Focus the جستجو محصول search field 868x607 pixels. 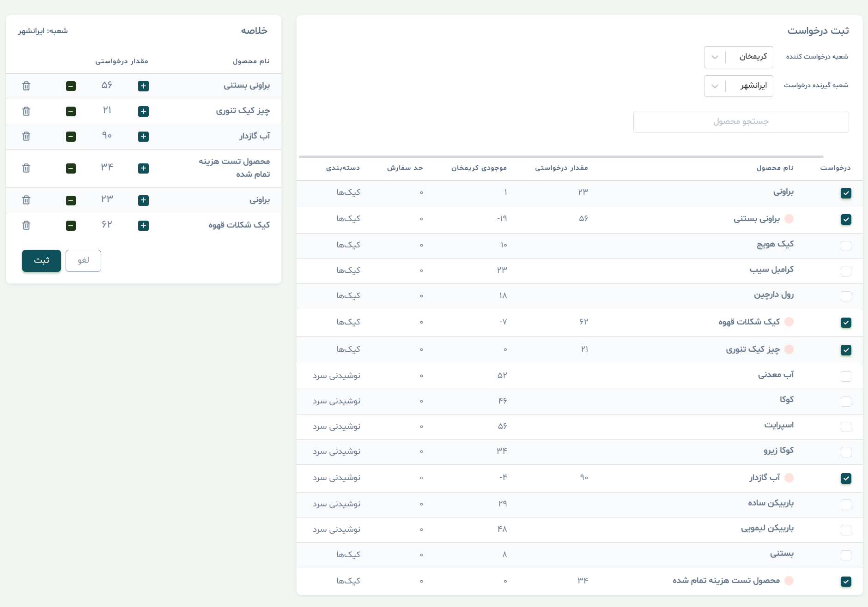pos(741,122)
